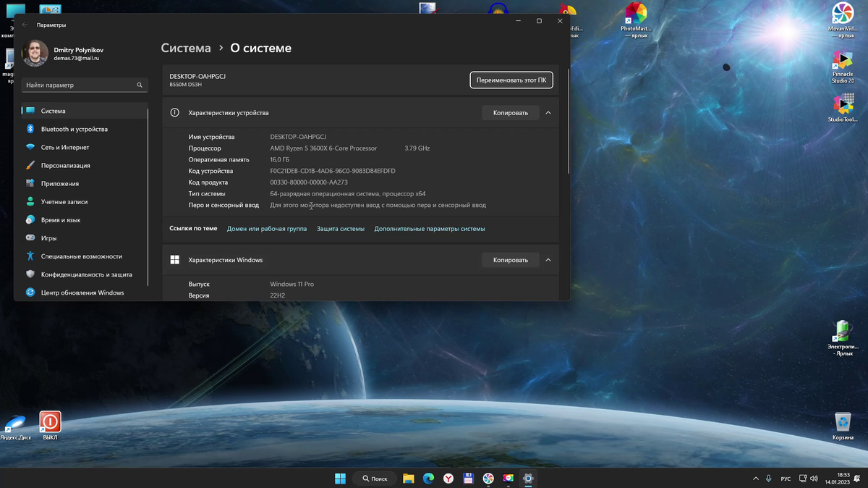The height and width of the screenshot is (488, 868).
Task: Collapse the Характеристики устройства section
Action: point(548,113)
